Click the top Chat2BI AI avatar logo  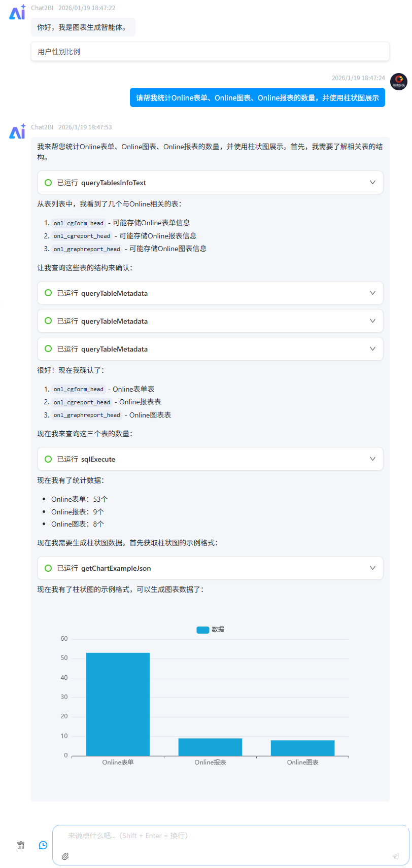(17, 12)
